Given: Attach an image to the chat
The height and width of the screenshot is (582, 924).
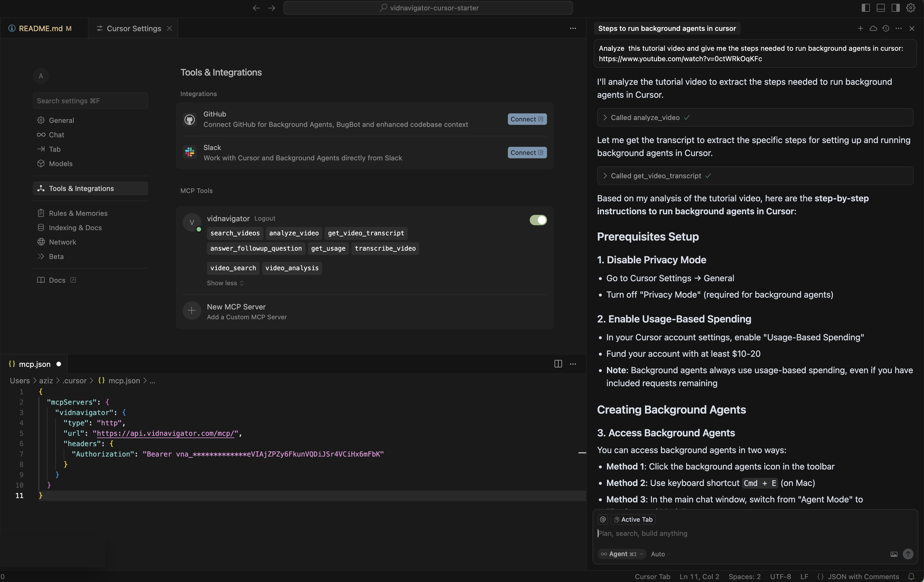Looking at the screenshot, I should [894, 554].
